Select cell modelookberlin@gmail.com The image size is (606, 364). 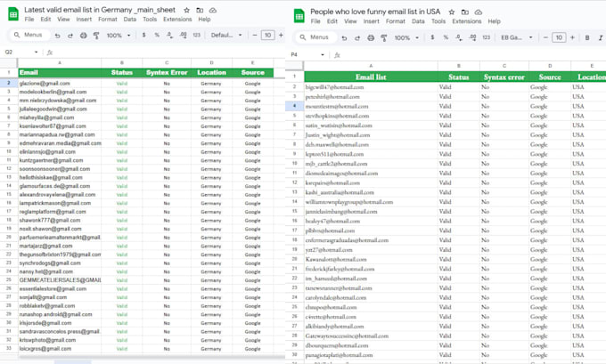60,92
